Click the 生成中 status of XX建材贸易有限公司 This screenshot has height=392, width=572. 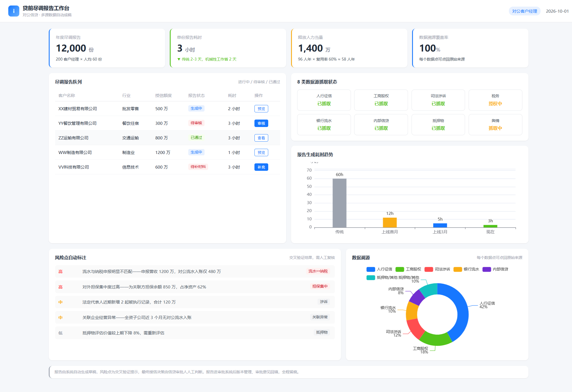click(196, 109)
